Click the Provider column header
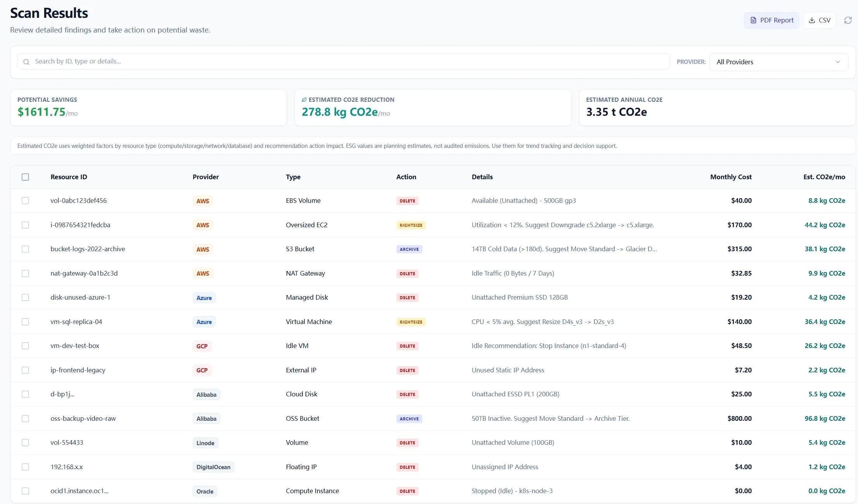858x504 pixels. coord(206,177)
